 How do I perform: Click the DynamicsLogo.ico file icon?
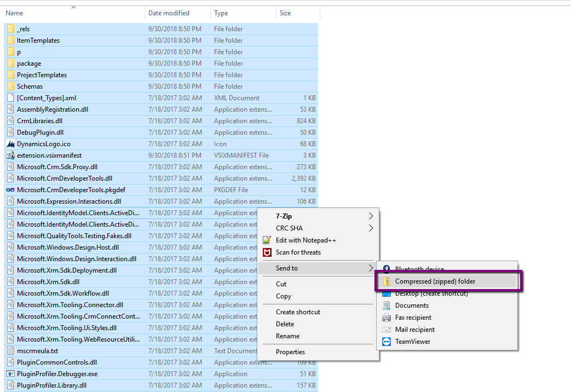(10, 144)
